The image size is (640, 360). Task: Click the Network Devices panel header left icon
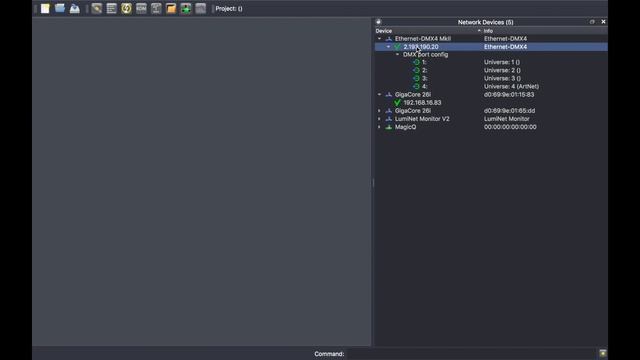click(378, 22)
